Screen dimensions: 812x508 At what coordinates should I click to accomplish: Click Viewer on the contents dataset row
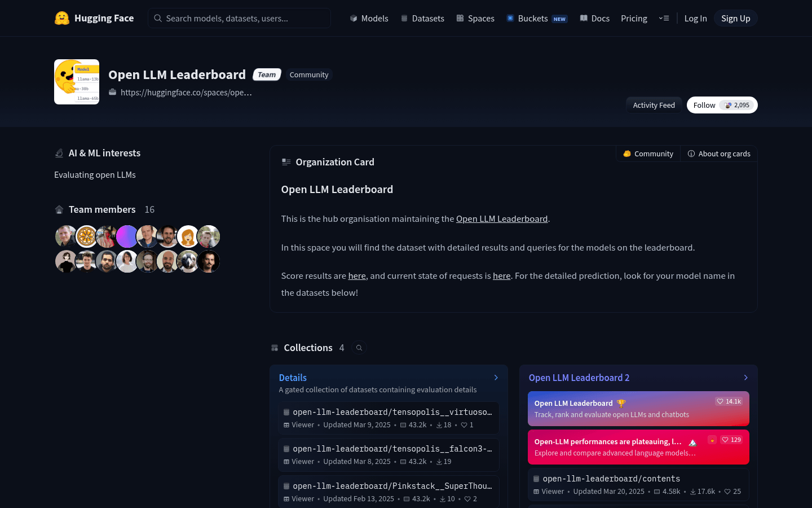tap(549, 492)
